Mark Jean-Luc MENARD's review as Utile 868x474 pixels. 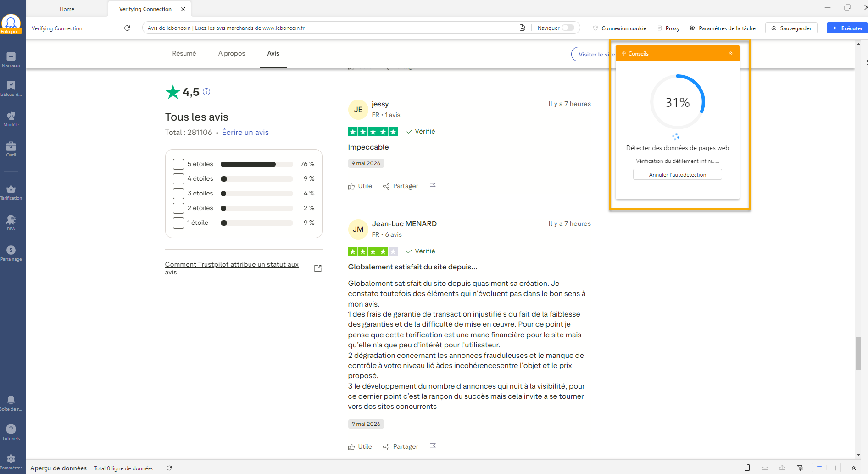pos(360,446)
